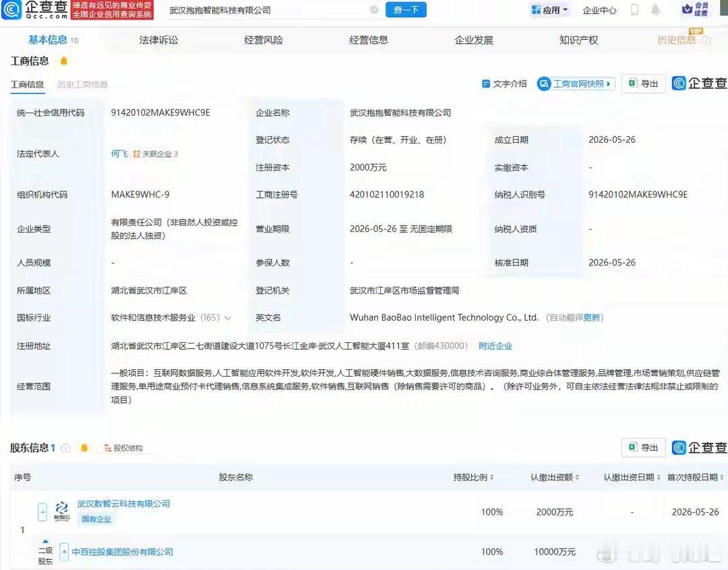Click the info icon next to 历史信息
The width and height of the screenshot is (728, 570).
706,40
